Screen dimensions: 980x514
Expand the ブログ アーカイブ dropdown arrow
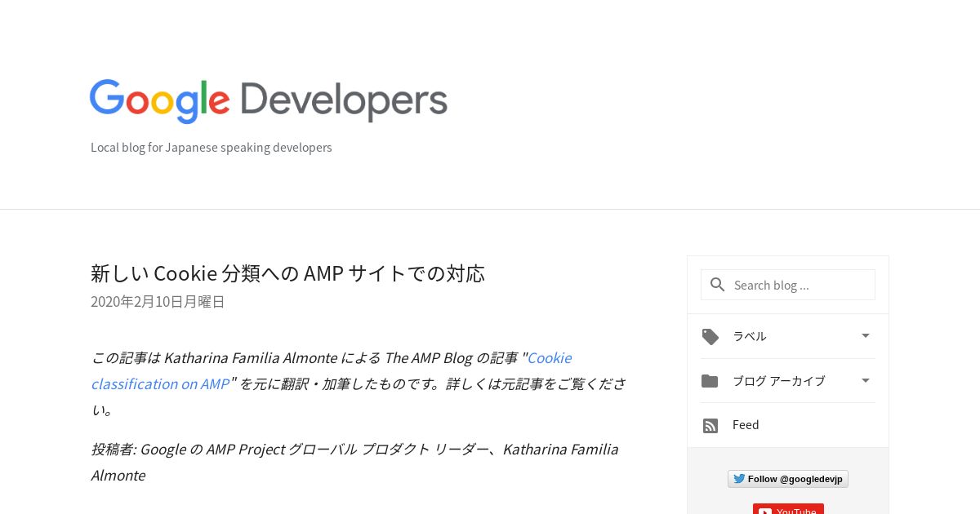tap(866, 380)
